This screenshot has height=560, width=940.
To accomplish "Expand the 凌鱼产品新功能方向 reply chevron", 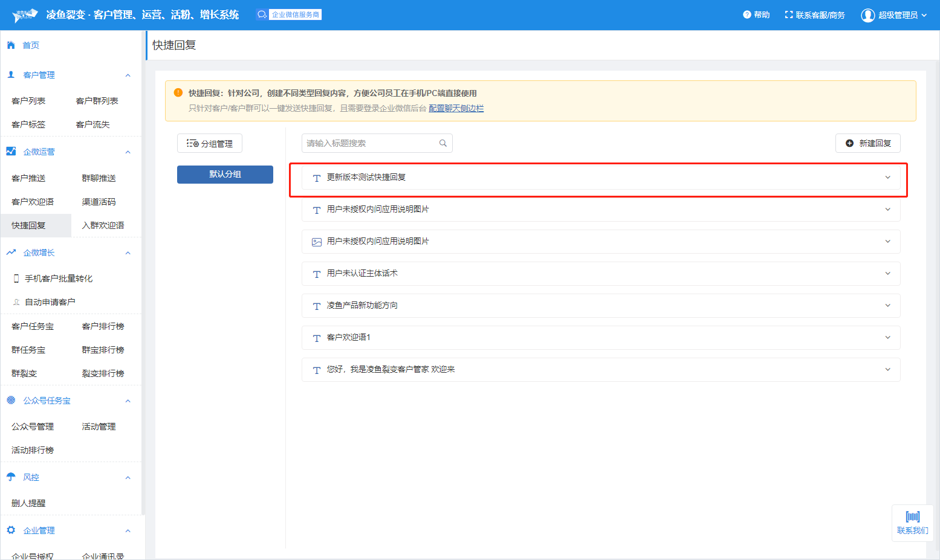I will tap(887, 306).
